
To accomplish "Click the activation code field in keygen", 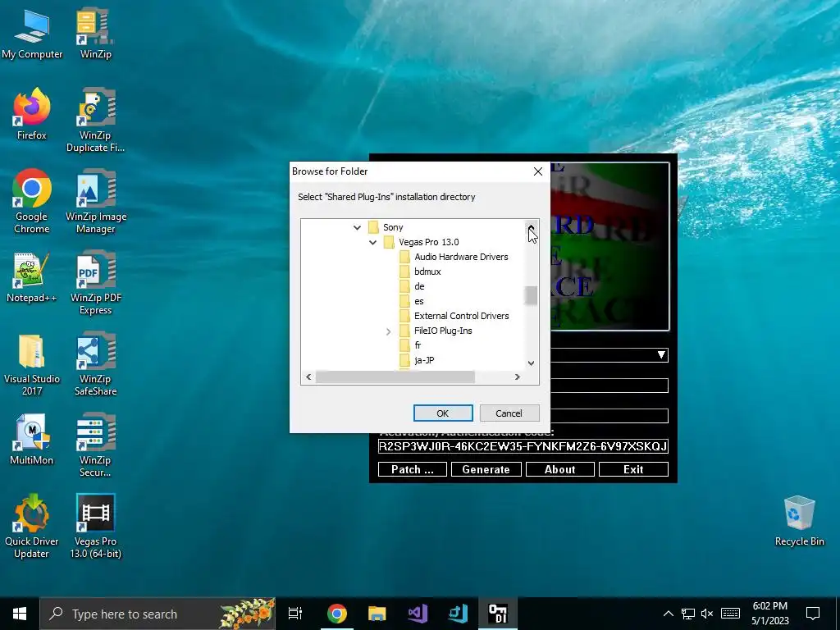I will [523, 446].
